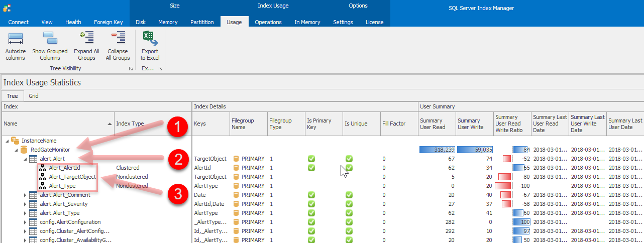644x243 pixels.
Task: Sort by Filegroup Name column header
Action: (x=249, y=124)
